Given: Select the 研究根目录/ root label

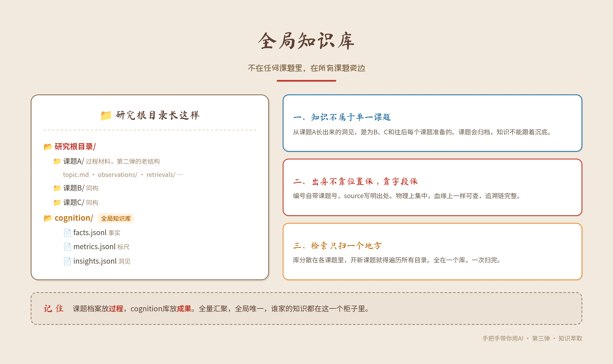Looking at the screenshot, I should 75,147.
